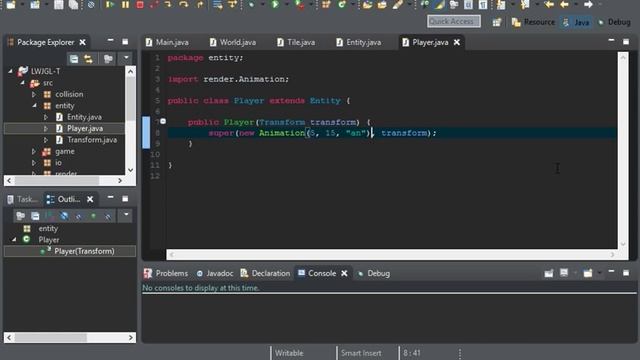Screen dimensions: 640x360
Task: Click Package Explorer vertical scrollbar down arrow
Action: 130,170
